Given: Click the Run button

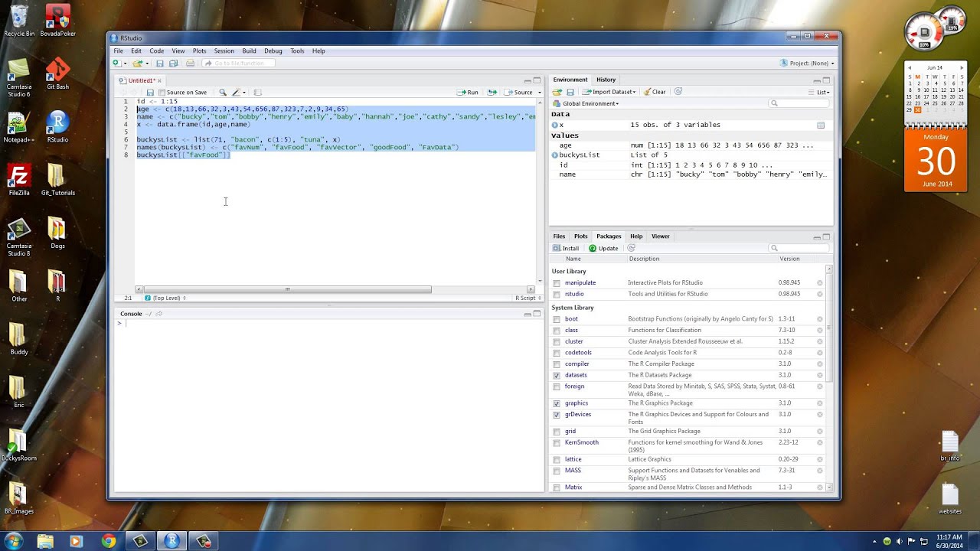Looking at the screenshot, I should point(468,92).
